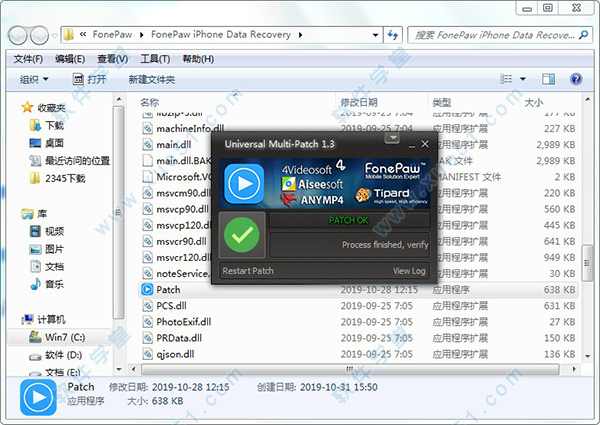Select the msvcp90.dll file icon

tap(147, 209)
